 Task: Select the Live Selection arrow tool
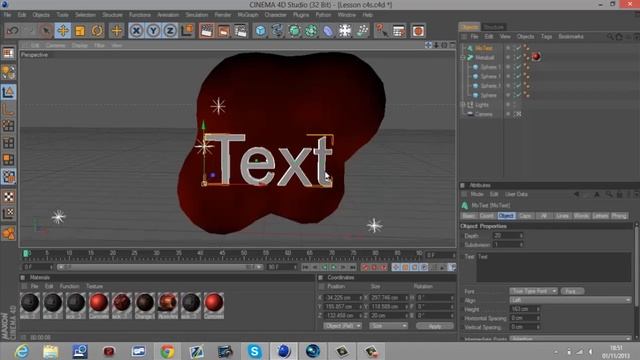click(46, 31)
